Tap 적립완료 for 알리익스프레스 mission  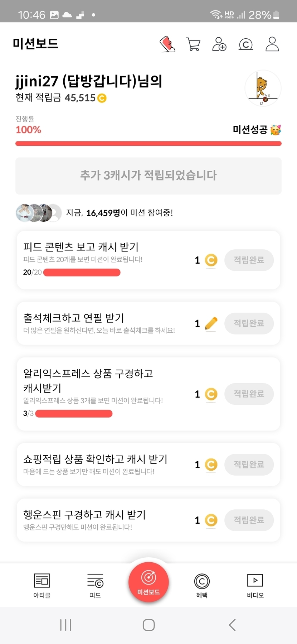pos(249,394)
